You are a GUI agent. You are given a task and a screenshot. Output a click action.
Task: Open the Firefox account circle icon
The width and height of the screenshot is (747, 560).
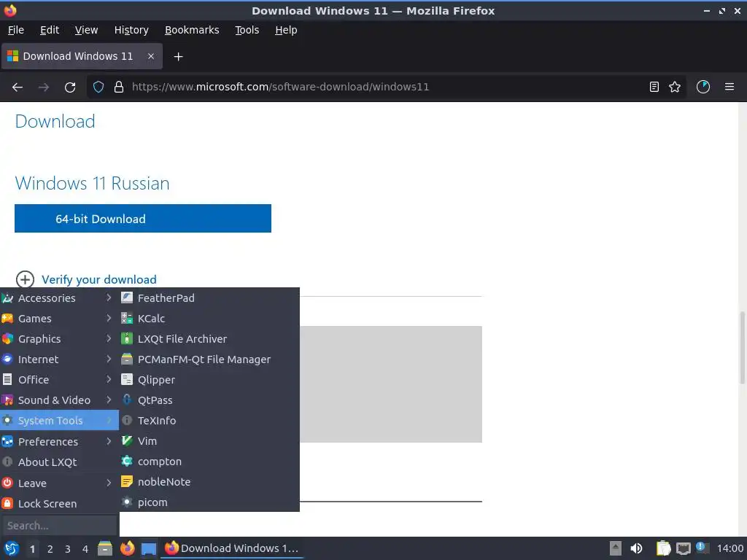click(703, 87)
